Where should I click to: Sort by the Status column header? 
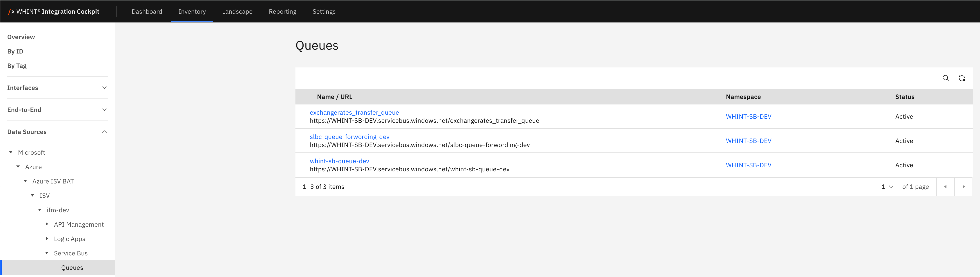point(904,97)
